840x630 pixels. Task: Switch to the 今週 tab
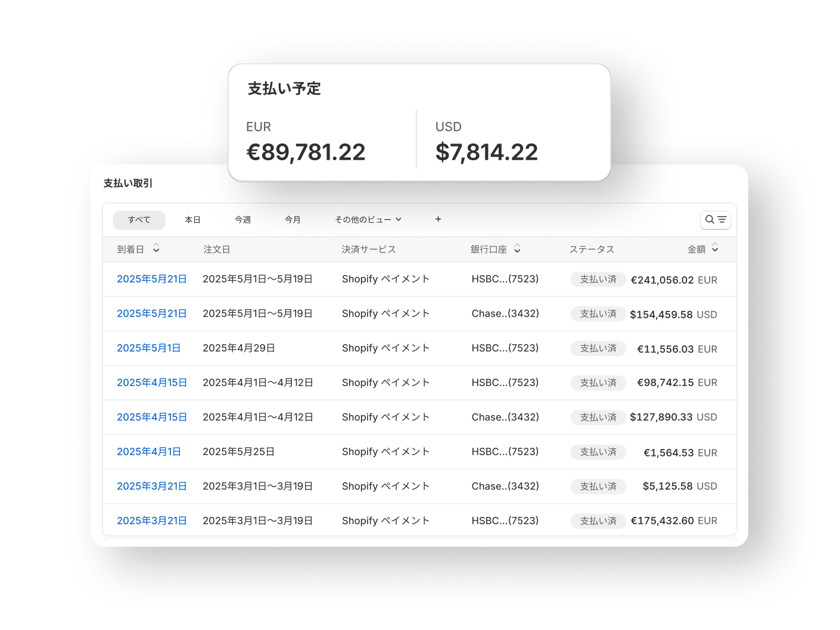coord(242,220)
